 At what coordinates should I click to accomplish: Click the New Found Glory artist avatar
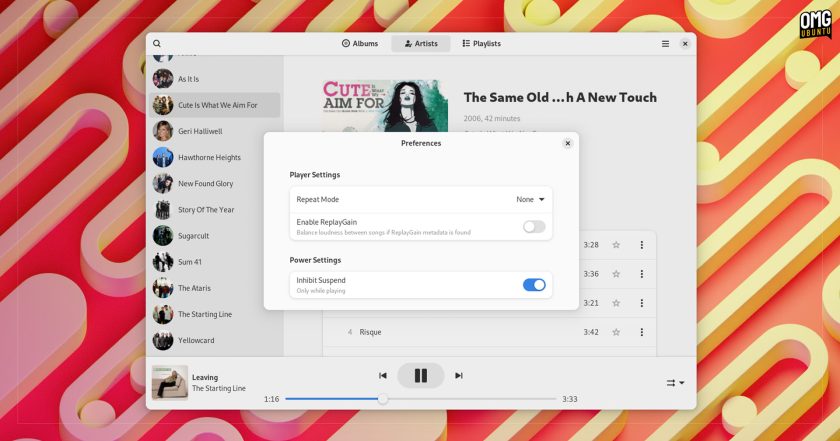point(163,183)
